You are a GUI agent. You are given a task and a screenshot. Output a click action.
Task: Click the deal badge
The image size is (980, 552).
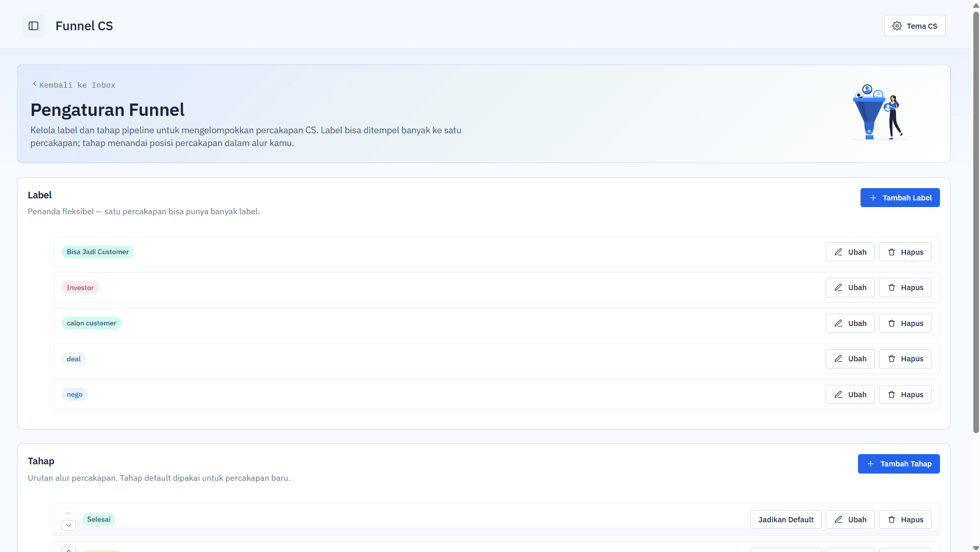73,359
